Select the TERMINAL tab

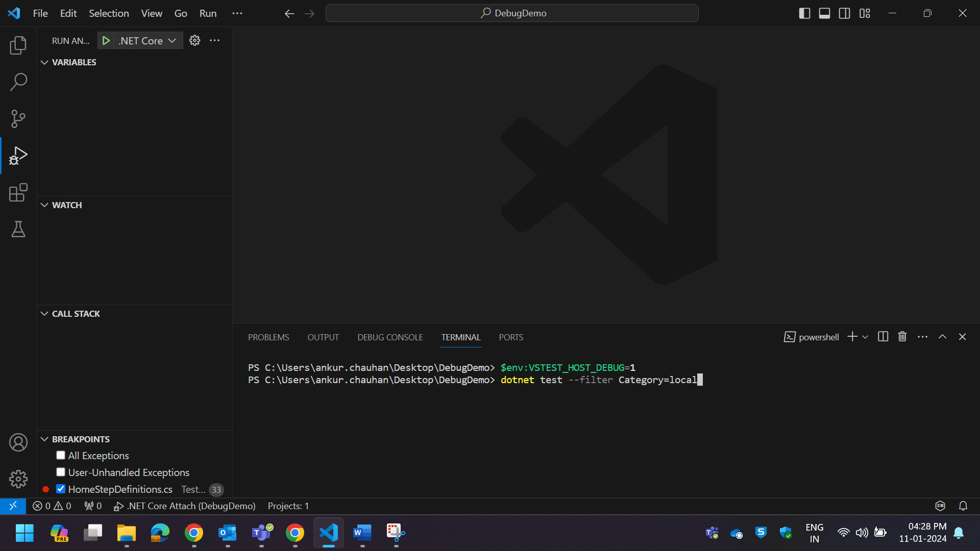[461, 337]
